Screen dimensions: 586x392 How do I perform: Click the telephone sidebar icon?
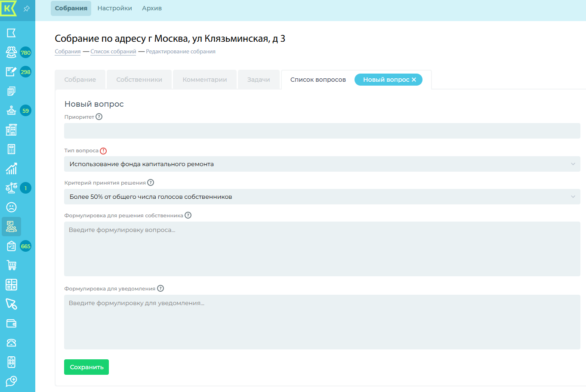pos(12,343)
